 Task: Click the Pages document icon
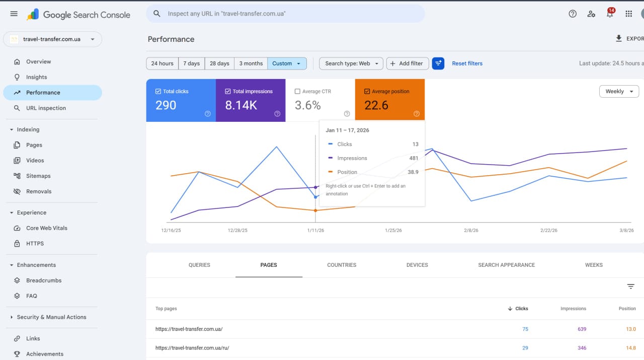(x=17, y=145)
